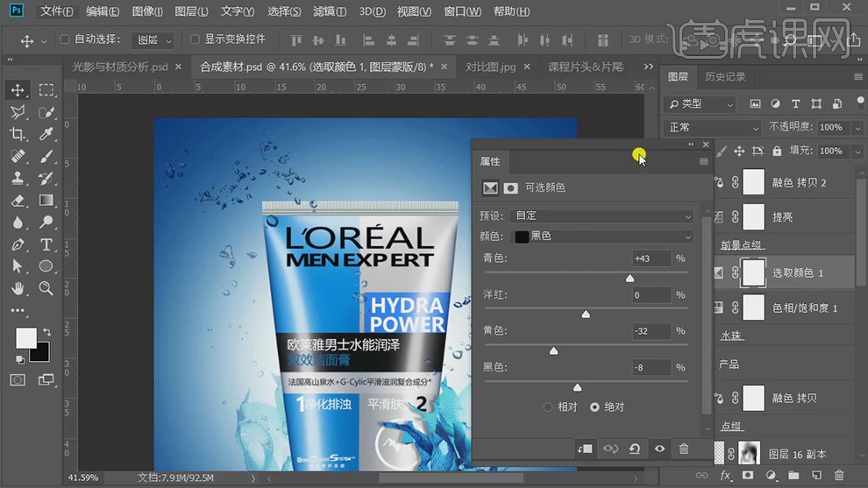
Task: Select the Zoom tool in toolbar
Action: coord(46,288)
